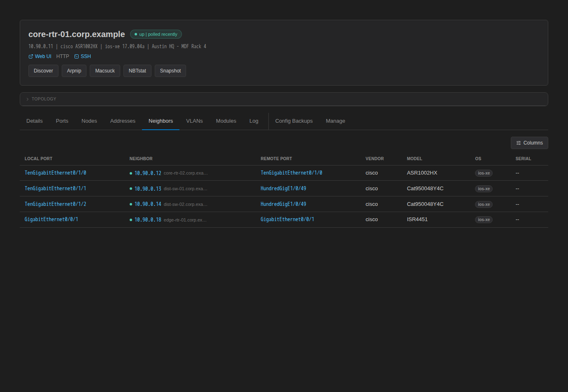Click the Serial column header
Screen dimensions: 568x392
523,159
